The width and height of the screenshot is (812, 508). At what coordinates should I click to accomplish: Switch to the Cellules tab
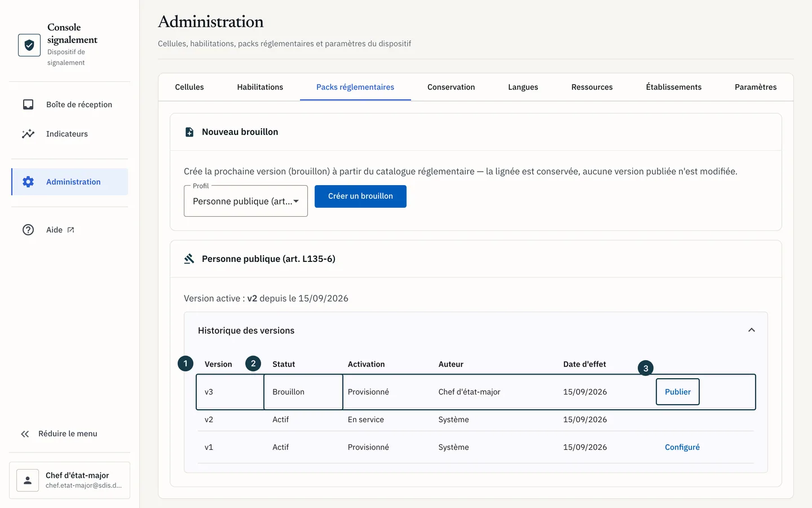[189, 87]
